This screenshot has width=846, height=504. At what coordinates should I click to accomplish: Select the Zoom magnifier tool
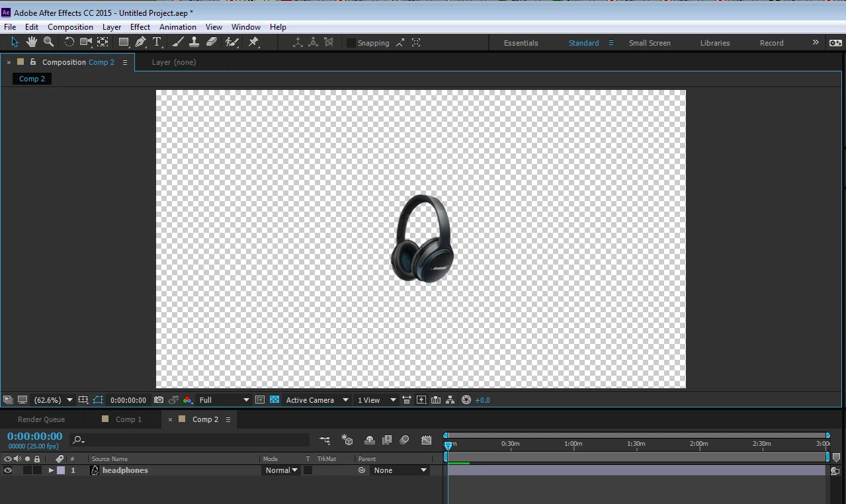(x=48, y=42)
